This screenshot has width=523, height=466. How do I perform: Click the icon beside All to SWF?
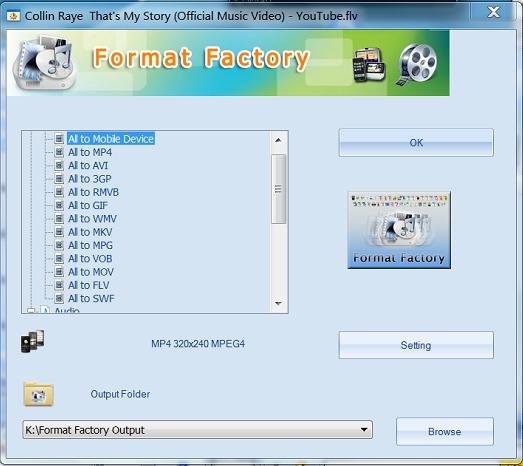[59, 299]
